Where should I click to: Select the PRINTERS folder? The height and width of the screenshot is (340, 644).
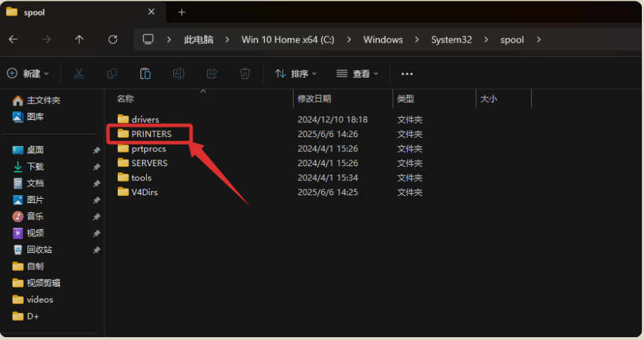tap(151, 133)
